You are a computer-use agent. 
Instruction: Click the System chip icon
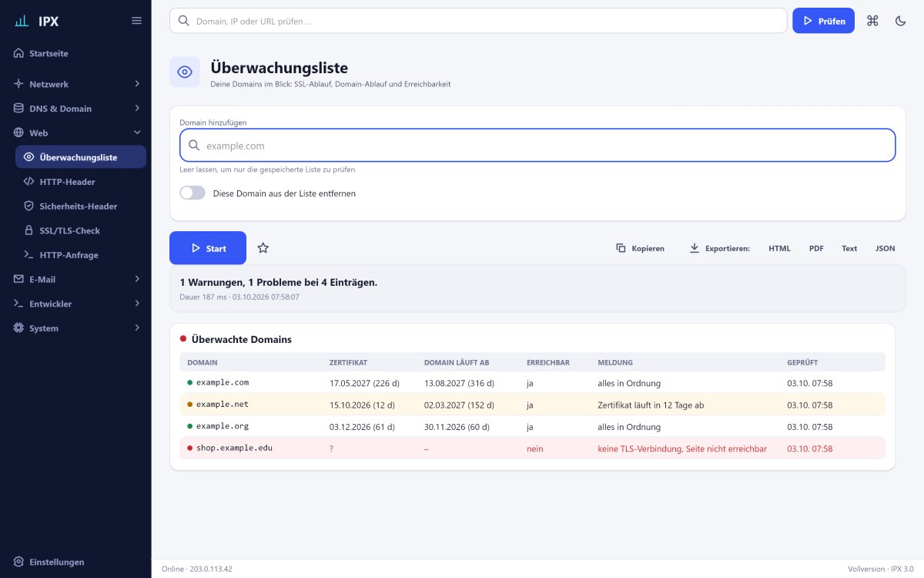click(19, 328)
